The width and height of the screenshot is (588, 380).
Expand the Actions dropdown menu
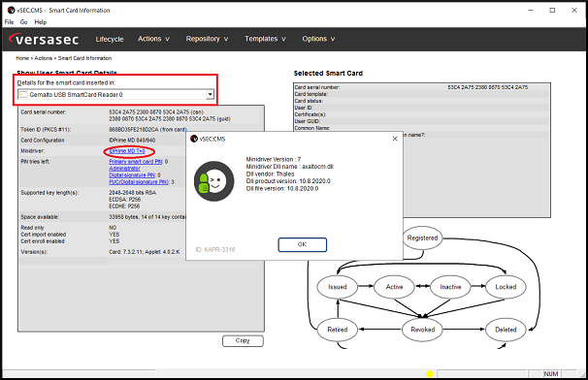click(153, 39)
